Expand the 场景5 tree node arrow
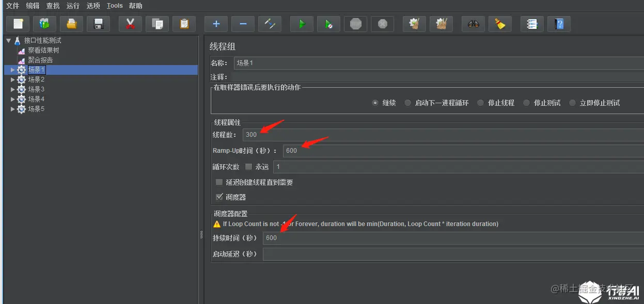 click(x=13, y=109)
